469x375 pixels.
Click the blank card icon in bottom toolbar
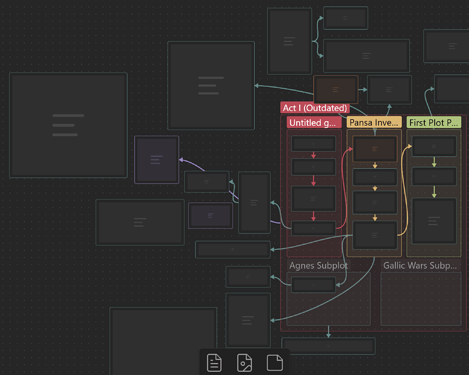click(x=275, y=363)
